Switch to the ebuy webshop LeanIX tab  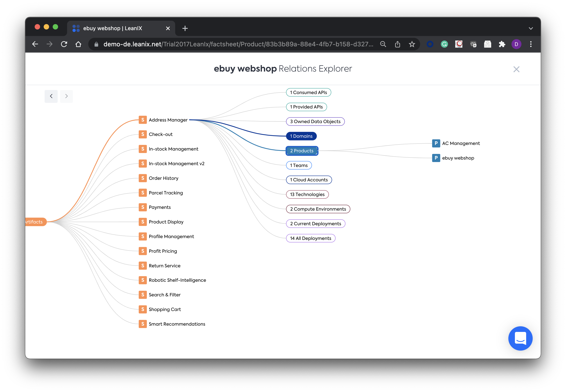coord(113,28)
